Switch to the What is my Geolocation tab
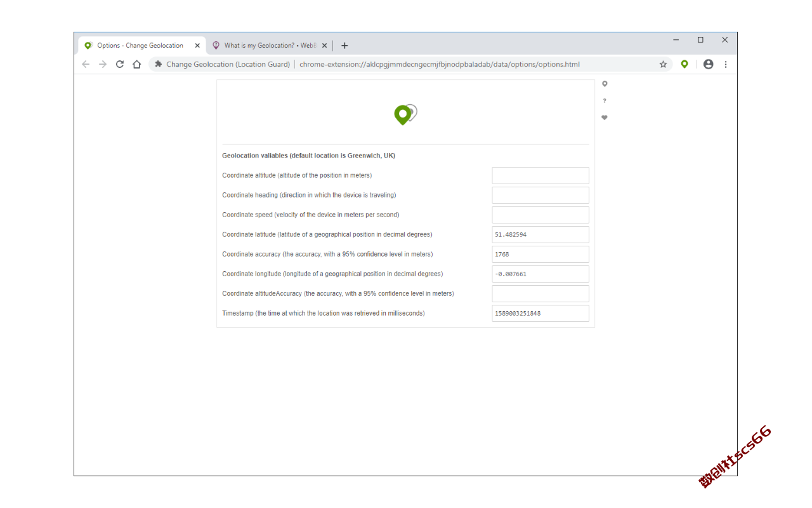This screenshot has width=812, height=508. [270, 46]
